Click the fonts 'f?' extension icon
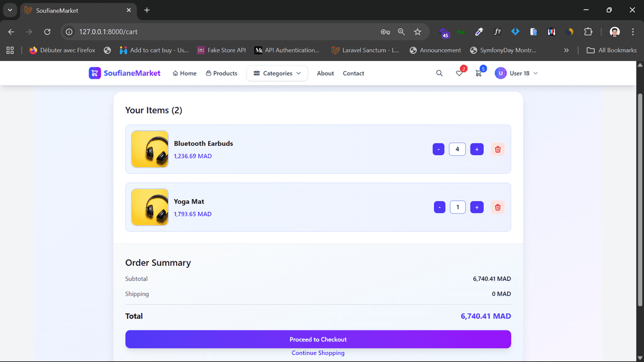This screenshot has width=644, height=362. [497, 31]
